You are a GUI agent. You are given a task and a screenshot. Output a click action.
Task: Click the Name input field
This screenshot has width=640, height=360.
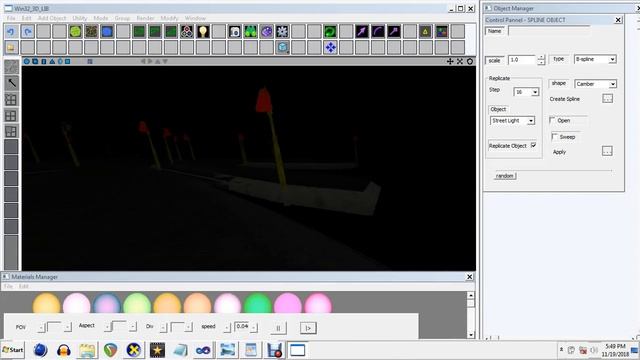tap(549, 31)
